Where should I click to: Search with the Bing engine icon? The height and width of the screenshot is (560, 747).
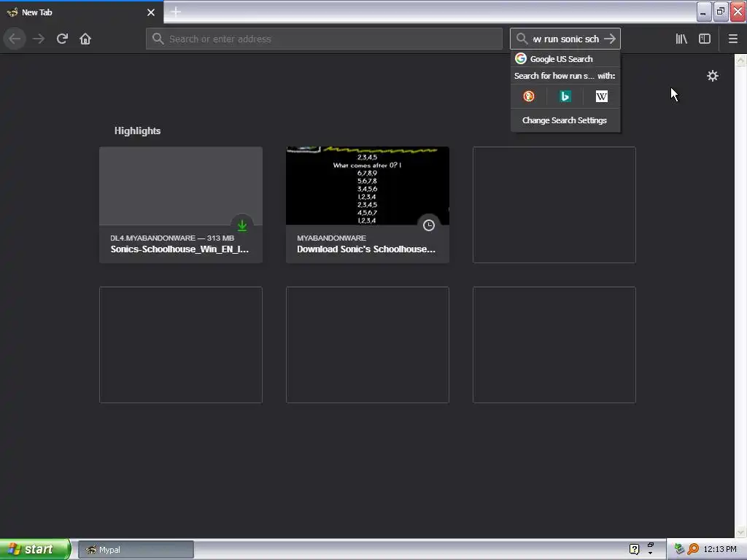click(x=565, y=97)
